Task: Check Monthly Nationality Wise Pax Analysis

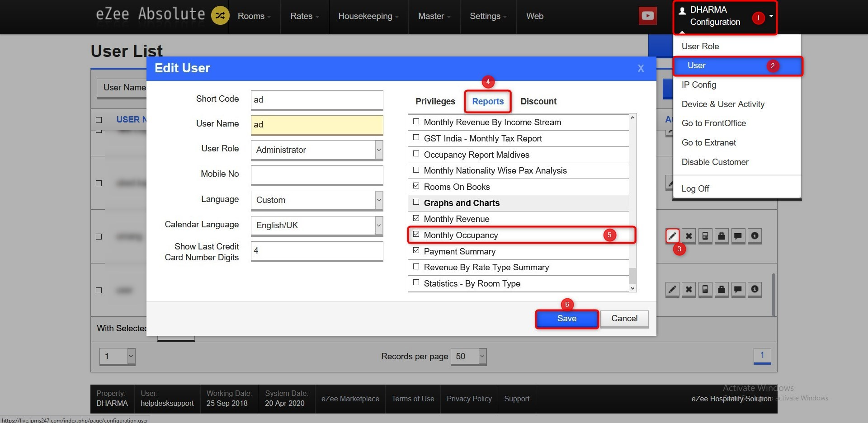Action: pos(416,170)
